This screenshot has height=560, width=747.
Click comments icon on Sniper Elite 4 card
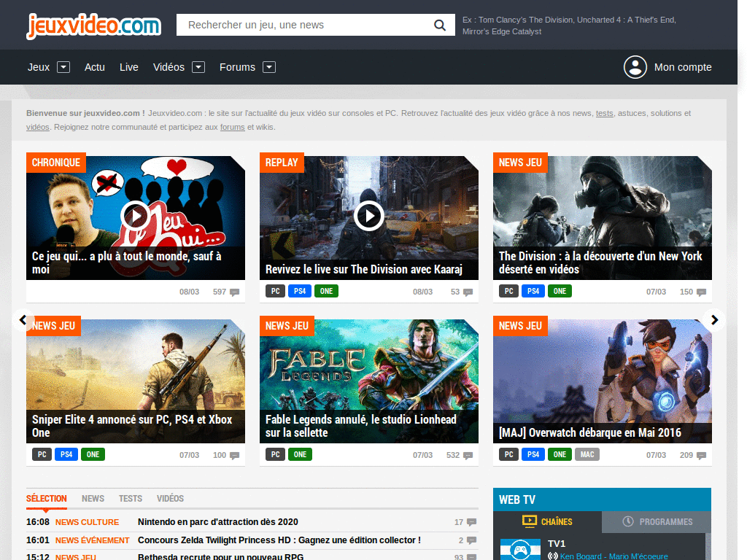click(x=234, y=455)
